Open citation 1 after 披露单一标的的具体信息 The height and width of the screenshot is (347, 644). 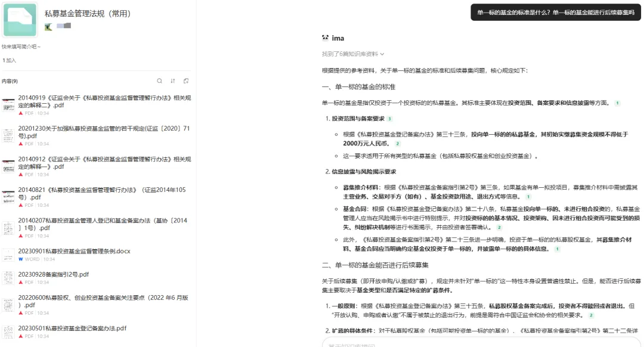click(x=558, y=249)
